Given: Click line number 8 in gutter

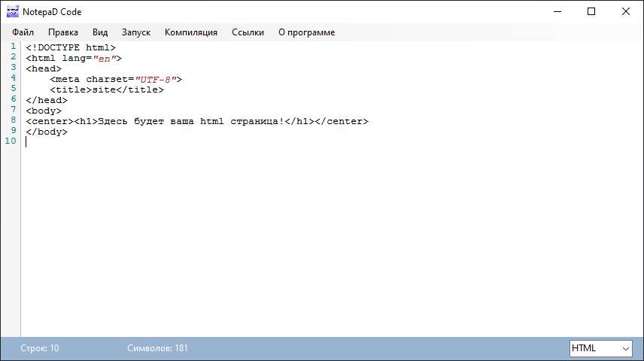Looking at the screenshot, I should 14,120.
